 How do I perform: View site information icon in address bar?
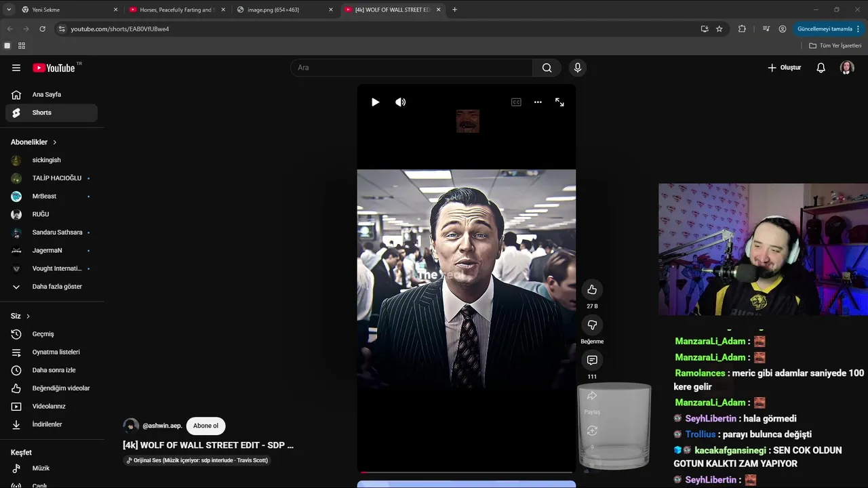pos(62,29)
